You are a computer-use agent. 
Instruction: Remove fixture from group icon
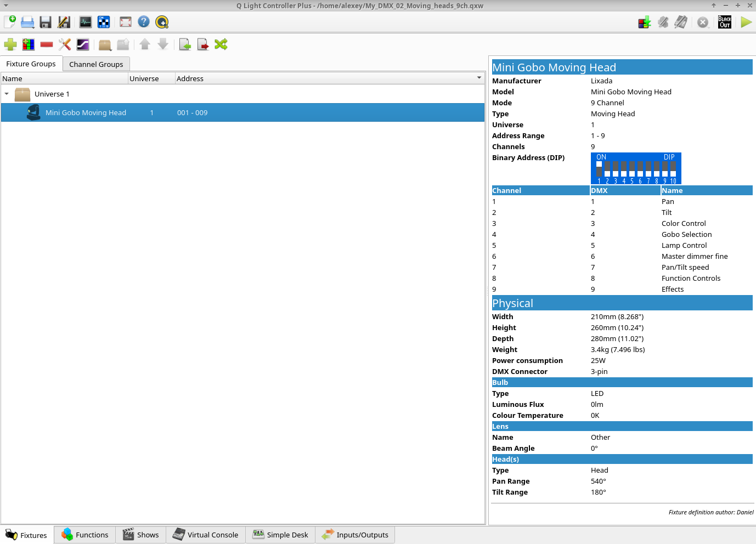[123, 44]
